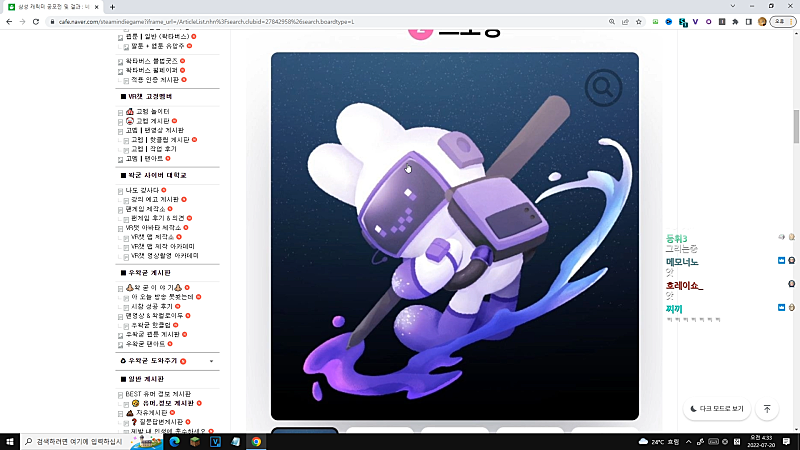Open the 강의 예고 게시판 board
The width and height of the screenshot is (800, 450).
click(155, 199)
